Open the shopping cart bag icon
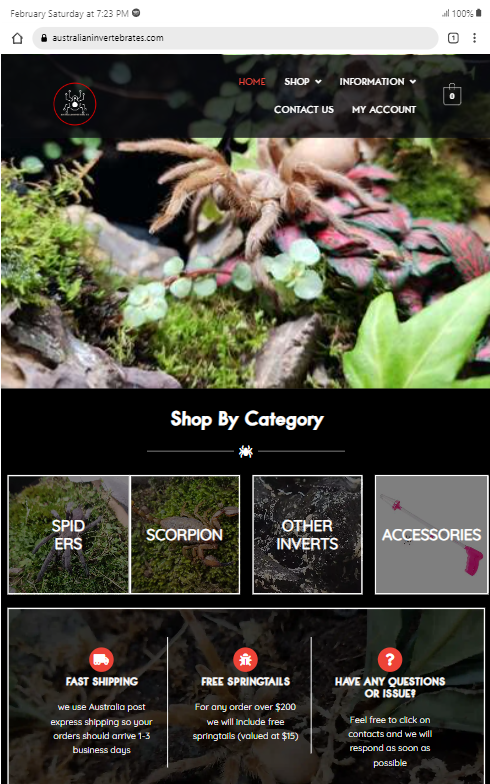 [x=452, y=94]
